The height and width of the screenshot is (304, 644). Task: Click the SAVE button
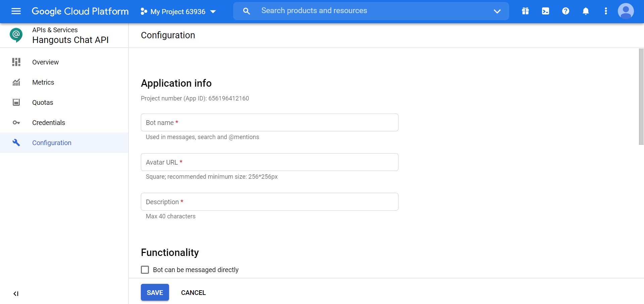click(155, 293)
